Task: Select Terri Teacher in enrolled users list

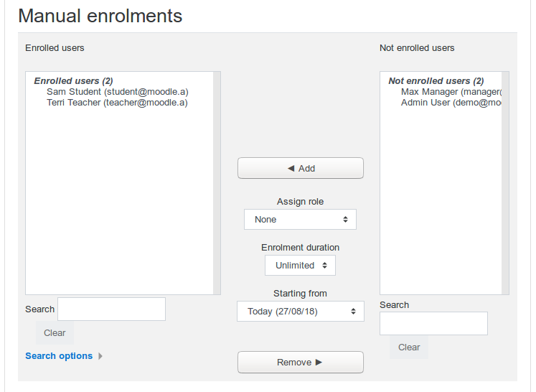Action: (117, 102)
